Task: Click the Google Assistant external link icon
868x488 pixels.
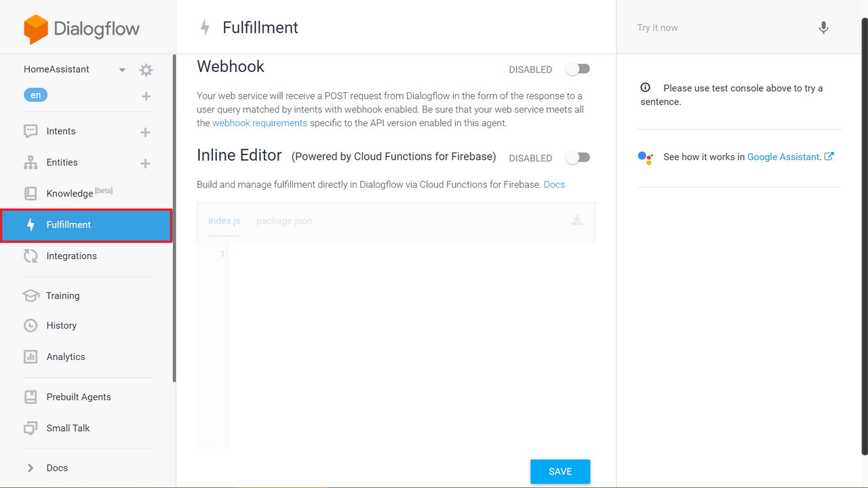Action: point(829,157)
